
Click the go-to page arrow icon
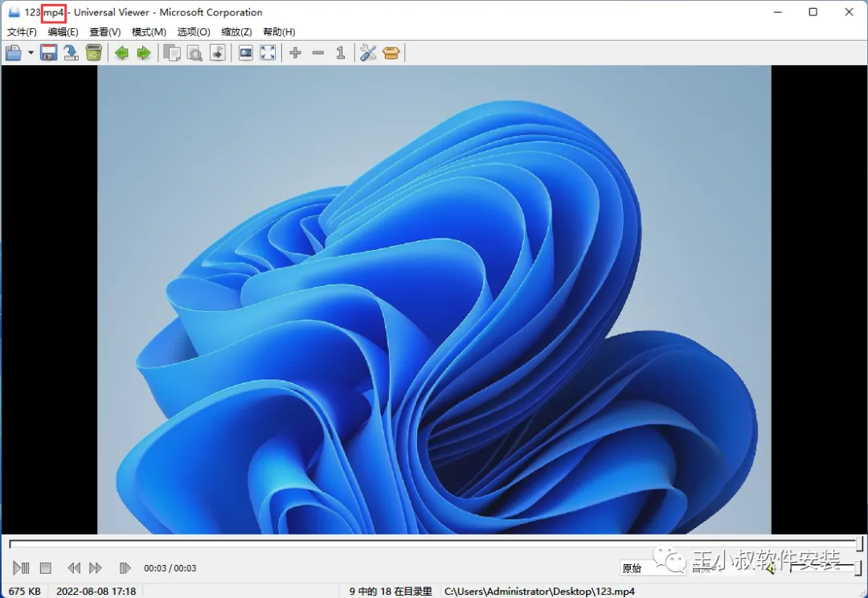(218, 53)
